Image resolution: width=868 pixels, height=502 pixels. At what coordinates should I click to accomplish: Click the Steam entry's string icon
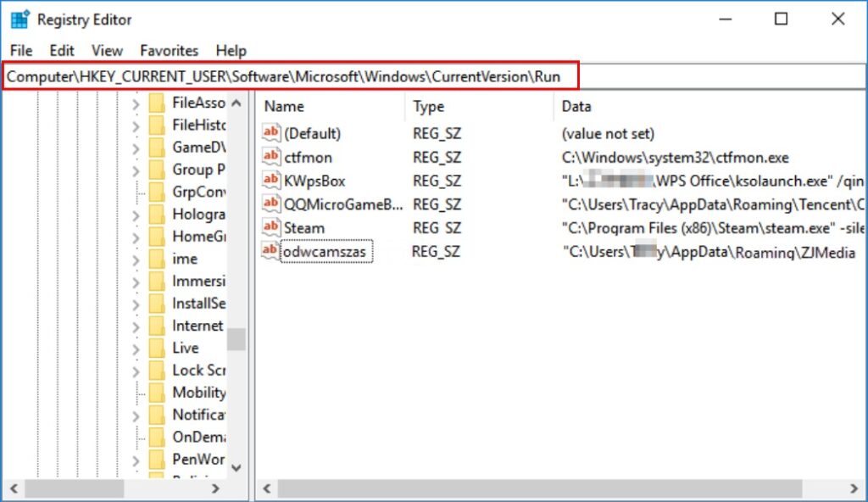271,226
